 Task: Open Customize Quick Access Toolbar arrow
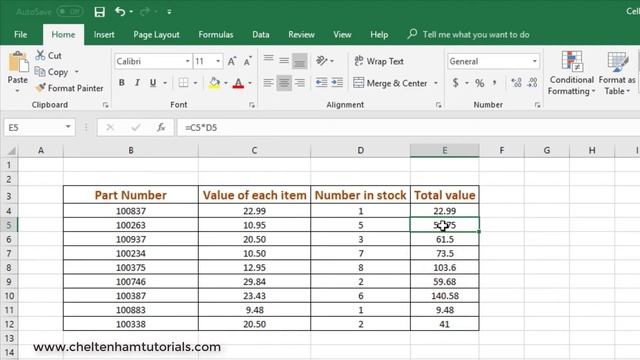pyautogui.click(x=169, y=12)
